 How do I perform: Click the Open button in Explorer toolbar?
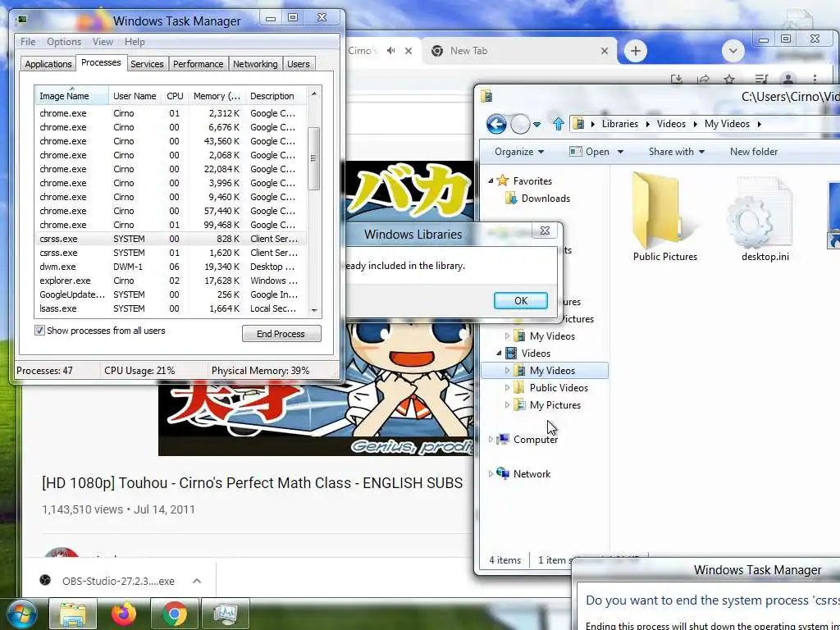coord(590,152)
